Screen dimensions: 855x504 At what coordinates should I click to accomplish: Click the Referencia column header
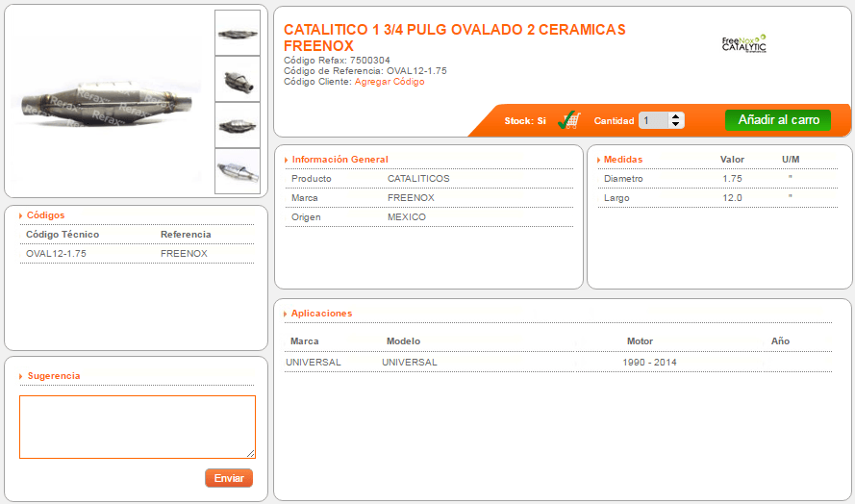(x=186, y=235)
